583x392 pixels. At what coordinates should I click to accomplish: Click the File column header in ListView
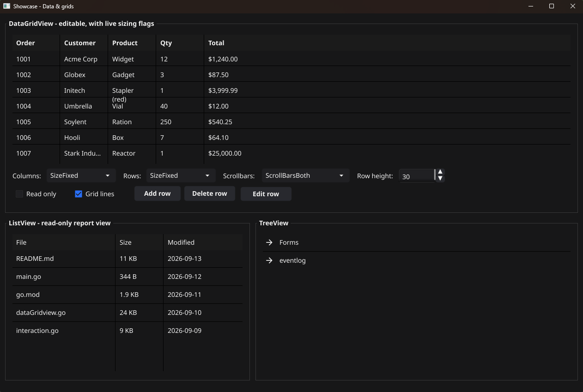click(x=64, y=242)
